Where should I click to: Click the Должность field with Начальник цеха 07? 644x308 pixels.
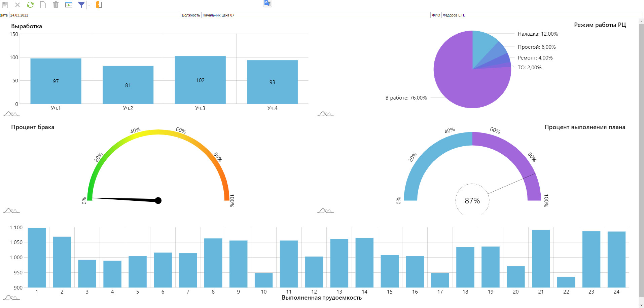tap(315, 15)
